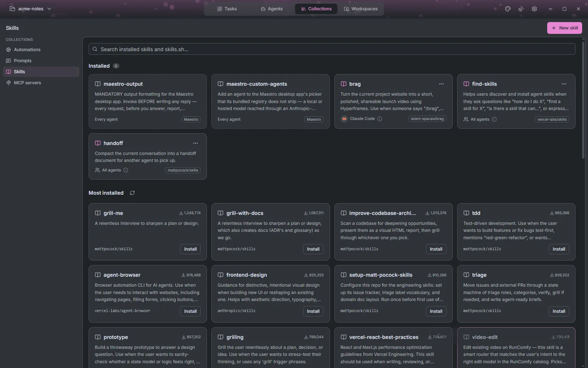The height and width of the screenshot is (368, 588).
Task: Focus the search installed skills field
Action: (332, 49)
